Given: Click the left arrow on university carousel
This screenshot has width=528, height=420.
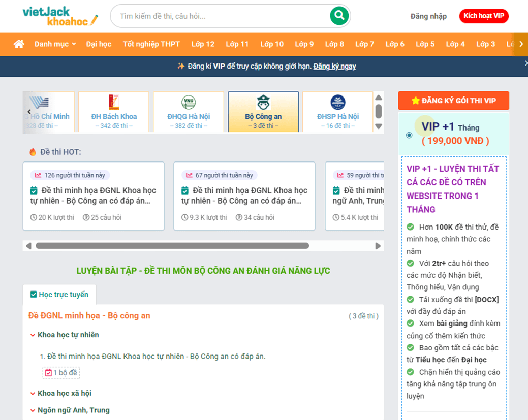Looking at the screenshot, I should coord(29,112).
